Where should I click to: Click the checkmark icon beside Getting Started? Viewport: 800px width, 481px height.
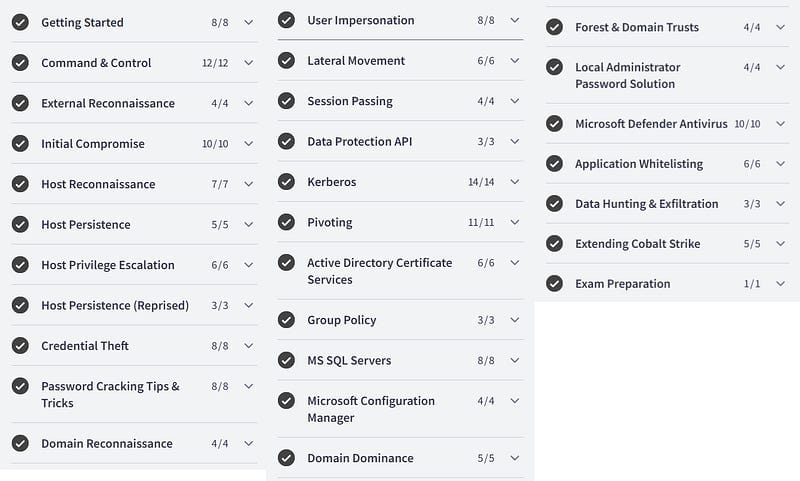pyautogui.click(x=20, y=22)
